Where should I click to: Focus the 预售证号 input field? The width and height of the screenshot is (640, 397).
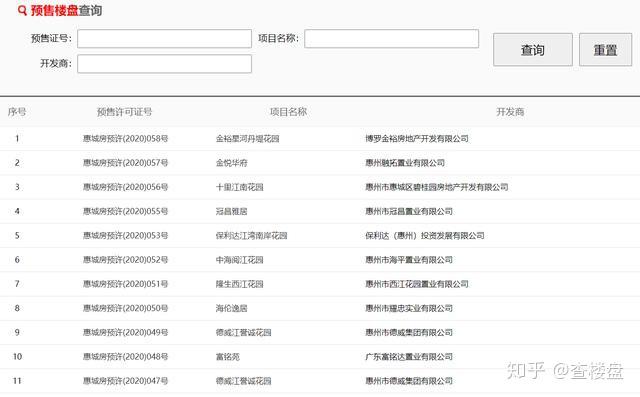[164, 38]
